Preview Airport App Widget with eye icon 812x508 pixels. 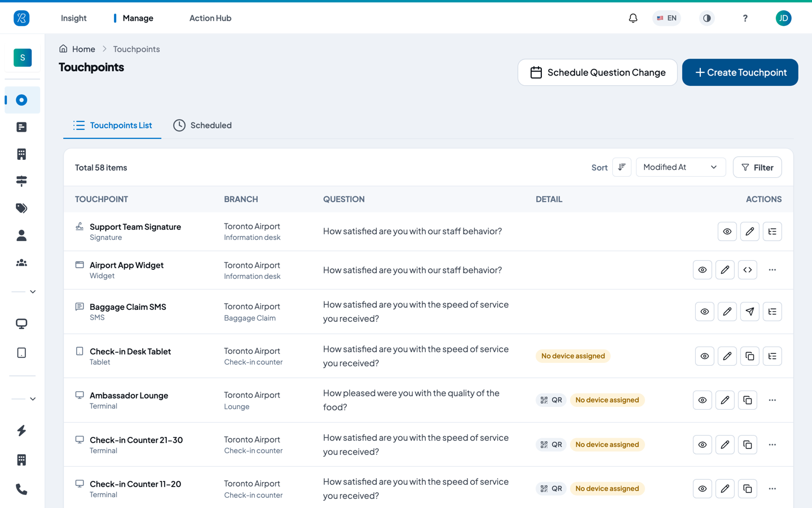[x=702, y=270]
